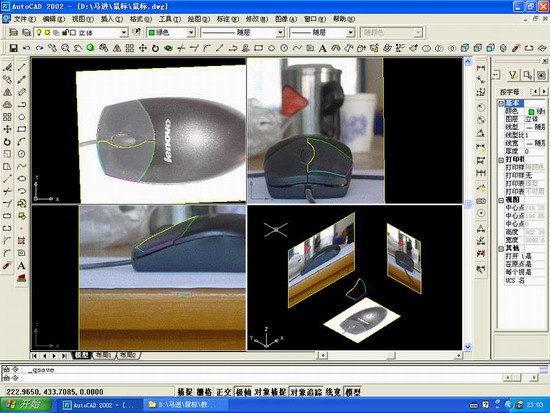Open the first 随层 linetype dropdown

point(280,33)
